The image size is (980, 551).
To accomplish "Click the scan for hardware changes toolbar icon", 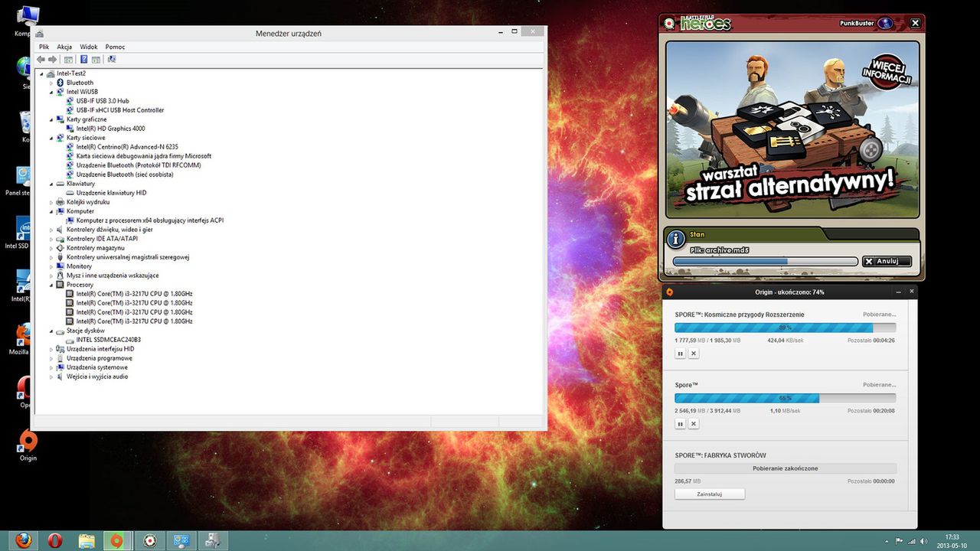I will [x=112, y=59].
